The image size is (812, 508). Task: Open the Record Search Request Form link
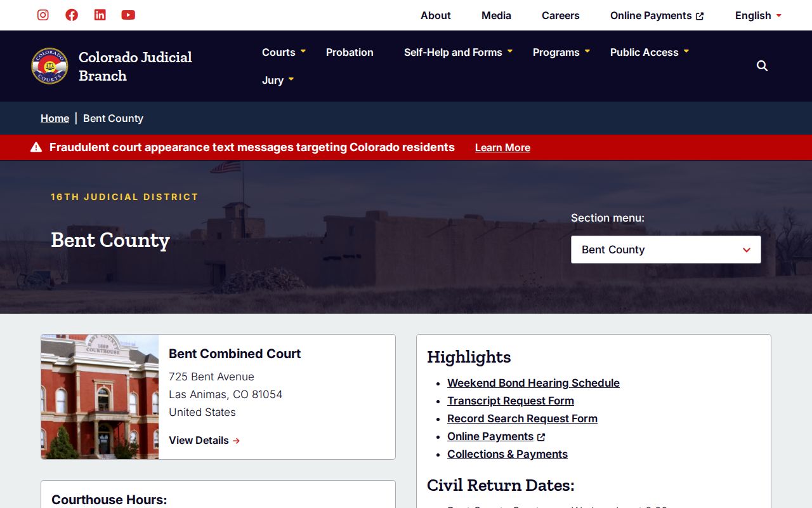coord(522,418)
